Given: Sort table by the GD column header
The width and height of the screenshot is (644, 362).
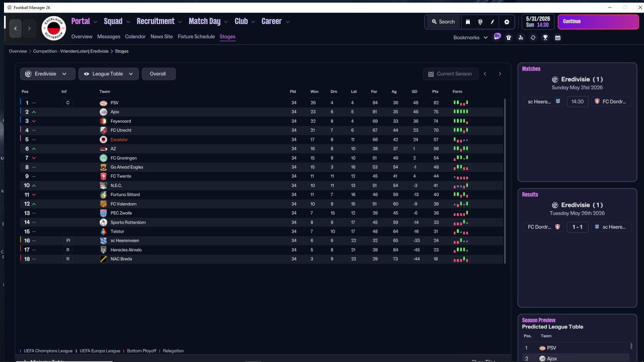Looking at the screenshot, I should tap(415, 92).
